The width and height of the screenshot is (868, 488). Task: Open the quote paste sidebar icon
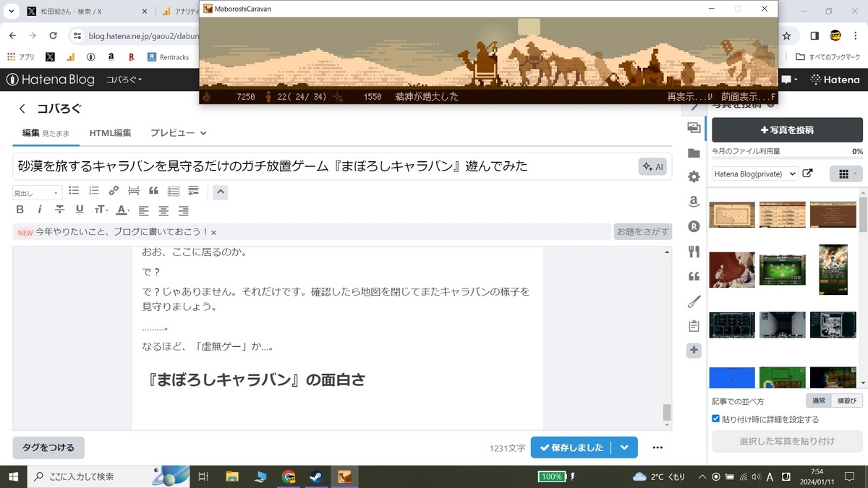coord(694,276)
